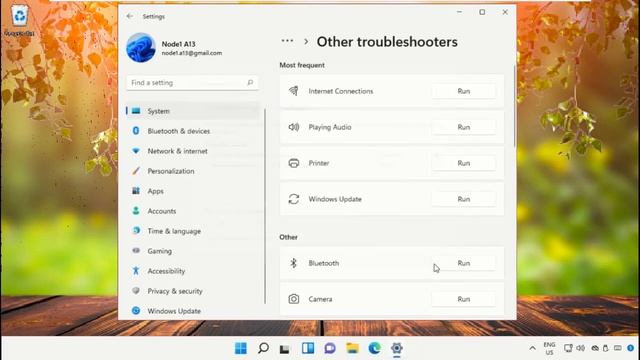
Task: Open the Recycle Bin on desktop
Action: tap(19, 19)
